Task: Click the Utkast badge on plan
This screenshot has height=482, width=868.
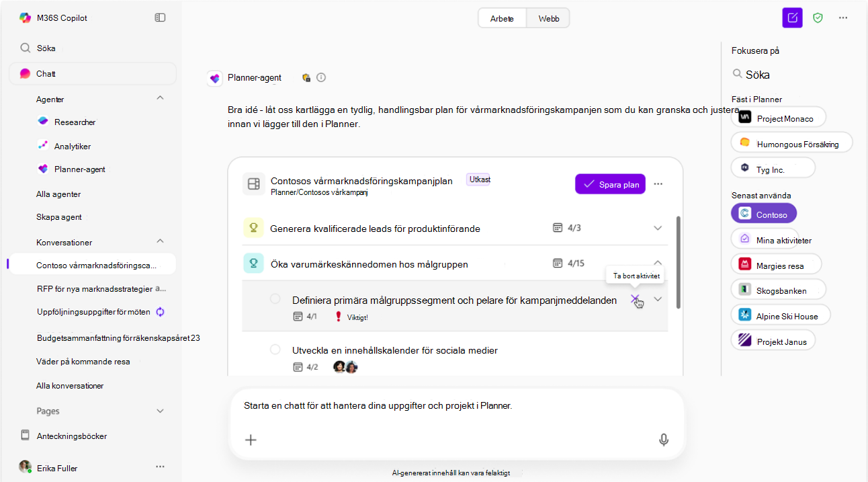Action: (478, 179)
